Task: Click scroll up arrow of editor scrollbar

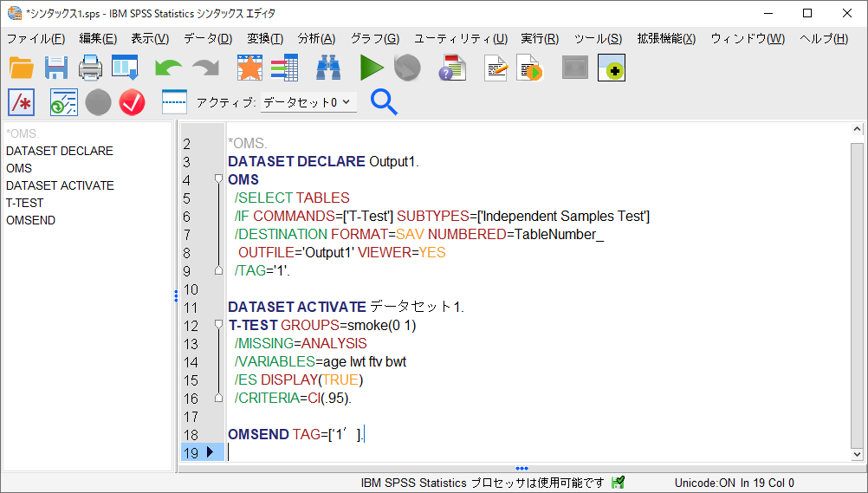Action: pyautogui.click(x=857, y=129)
